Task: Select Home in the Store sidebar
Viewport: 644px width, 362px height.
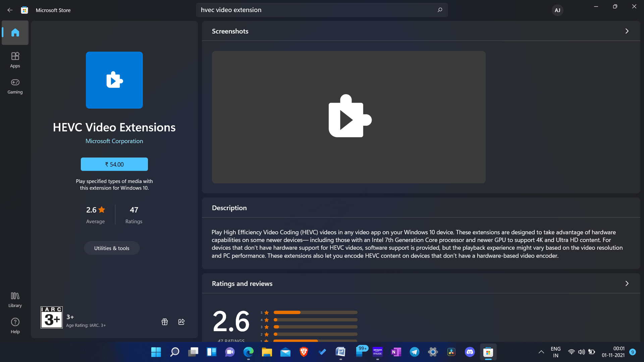Action: [15, 33]
